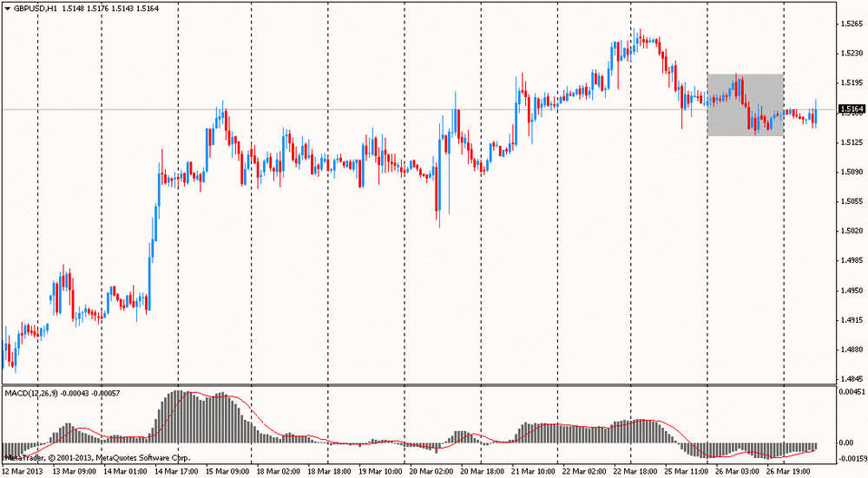Click the 1.5230 price scale label
Viewport: 868px width, 478px height.
click(x=852, y=53)
